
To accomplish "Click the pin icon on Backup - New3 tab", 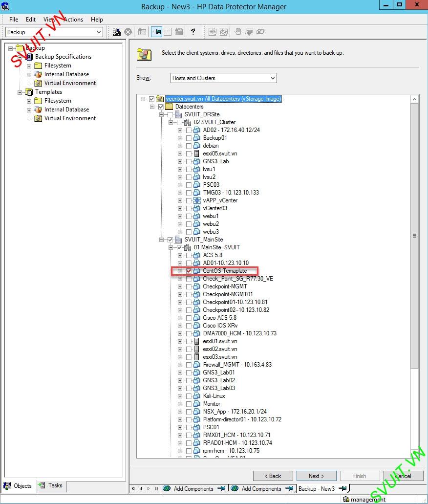I will point(342,488).
